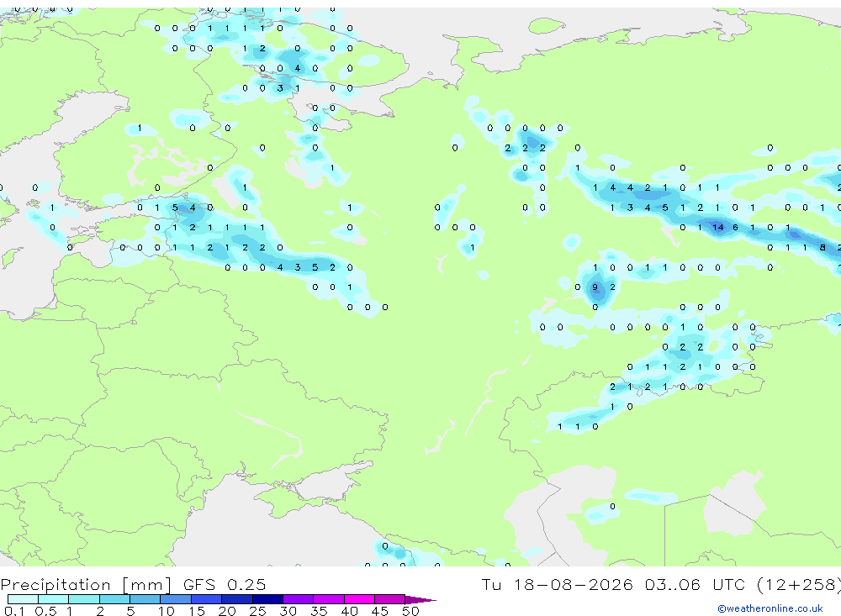Click the forecast date '18-08-2026'

click(573, 584)
